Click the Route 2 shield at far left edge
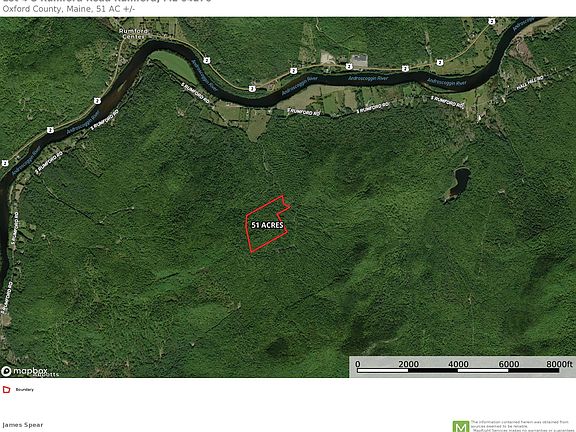576x432 pixels. coord(5,163)
